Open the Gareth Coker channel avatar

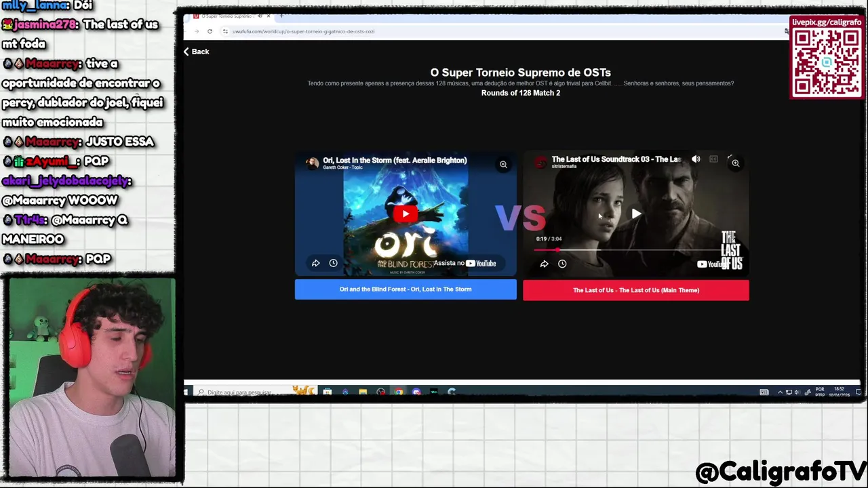pos(312,163)
